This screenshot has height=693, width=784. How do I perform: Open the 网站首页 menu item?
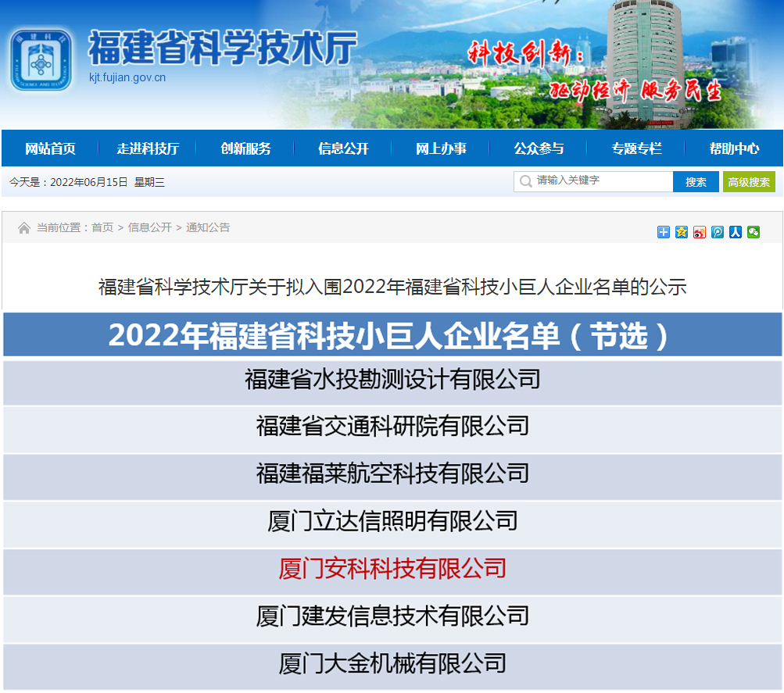pos(50,148)
